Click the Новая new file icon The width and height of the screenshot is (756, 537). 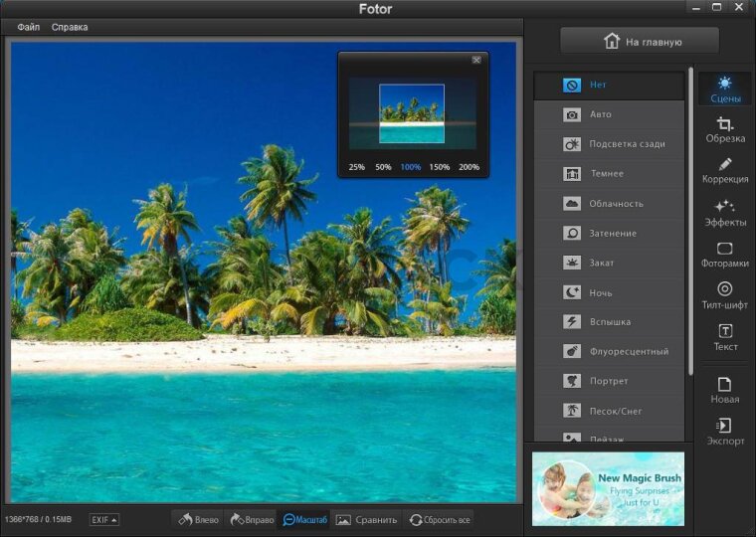725,390
